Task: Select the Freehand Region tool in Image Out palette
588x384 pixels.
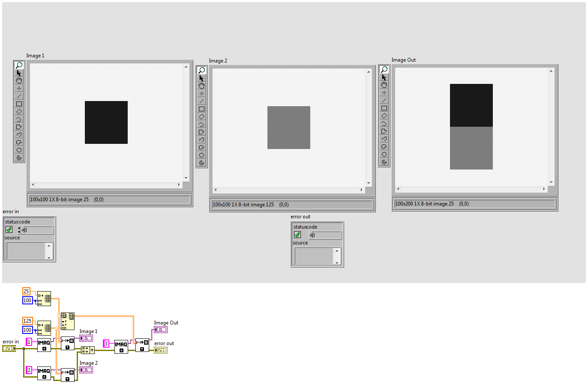Action: click(384, 146)
